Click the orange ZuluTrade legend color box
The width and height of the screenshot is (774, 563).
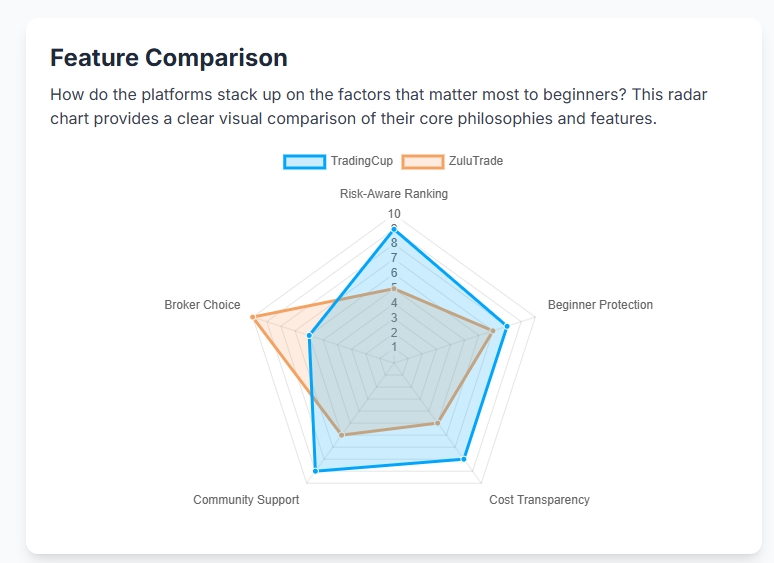(422, 162)
